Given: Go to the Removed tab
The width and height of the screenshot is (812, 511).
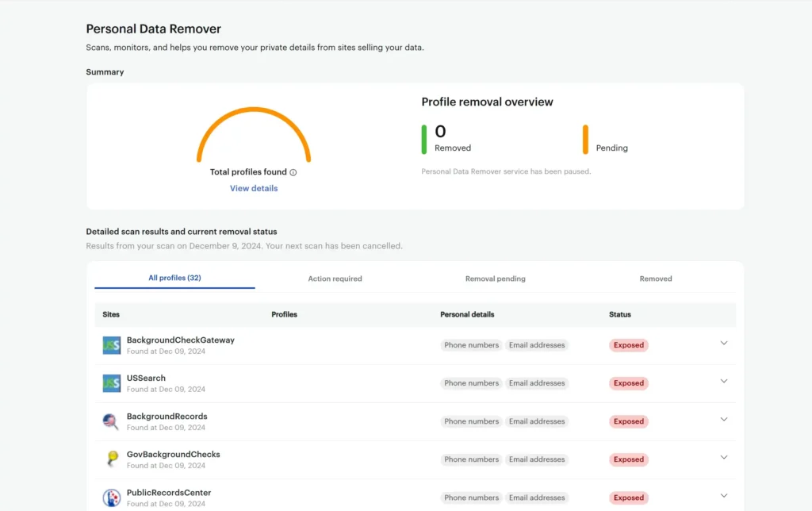Looking at the screenshot, I should [x=656, y=279].
